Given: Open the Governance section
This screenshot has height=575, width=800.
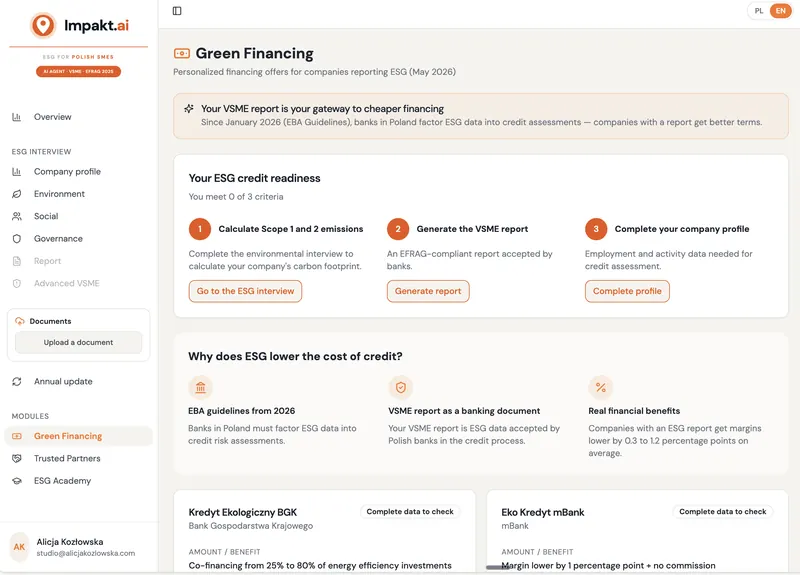Looking at the screenshot, I should pos(79,239).
